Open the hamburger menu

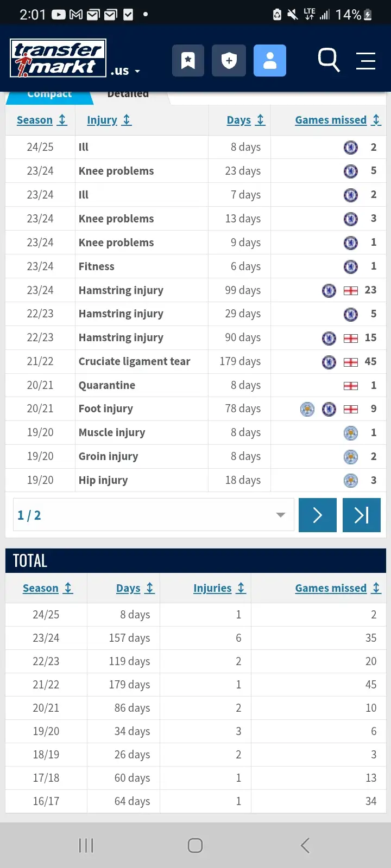[365, 61]
